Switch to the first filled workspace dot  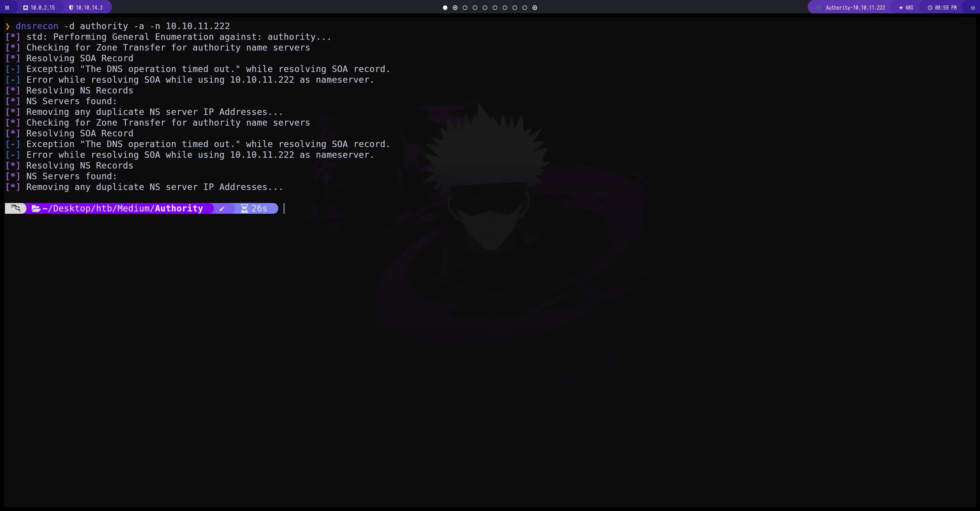[x=444, y=8]
